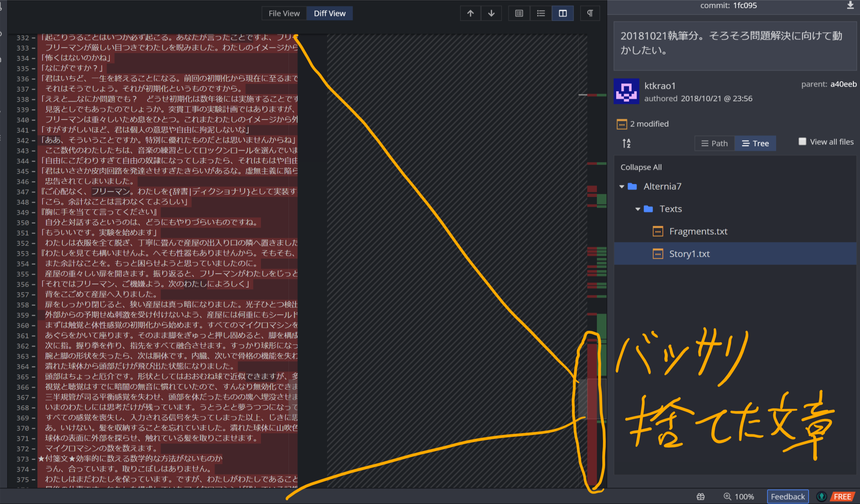Viewport: 860px width, 504px height.
Task: Select split side-by-side diff view icon
Action: 563,14
